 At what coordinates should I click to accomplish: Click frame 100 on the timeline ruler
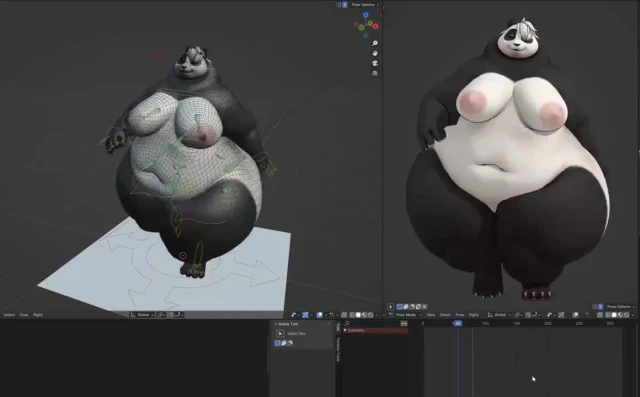pyautogui.click(x=485, y=324)
